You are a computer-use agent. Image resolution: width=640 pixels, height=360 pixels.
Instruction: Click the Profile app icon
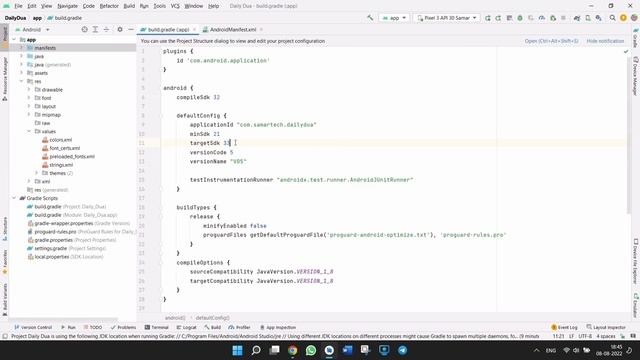[542, 18]
